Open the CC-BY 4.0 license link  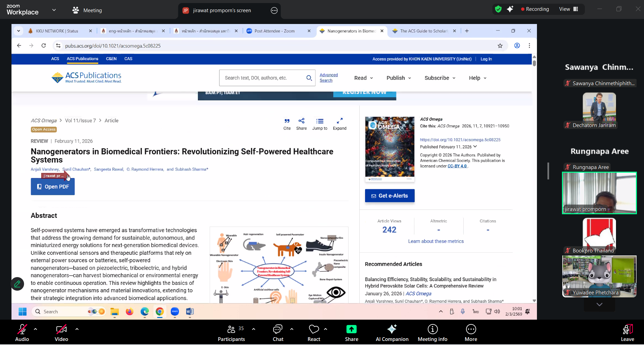coord(457,166)
